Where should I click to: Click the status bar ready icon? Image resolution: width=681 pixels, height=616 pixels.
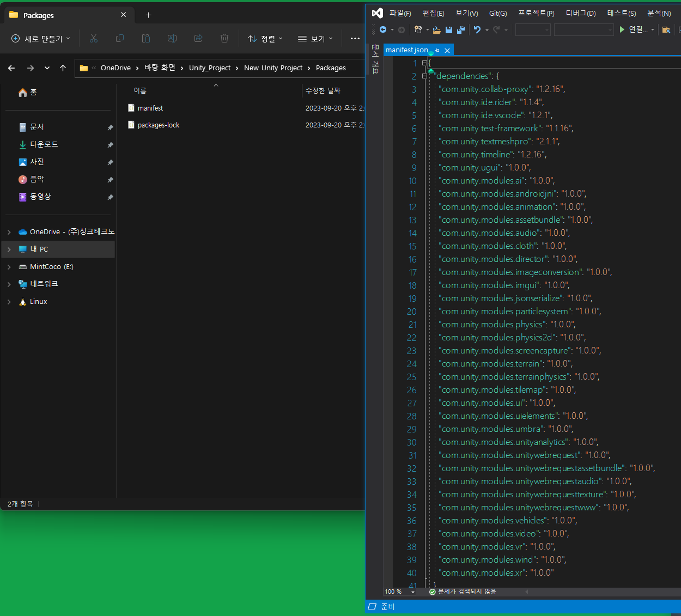(x=373, y=606)
